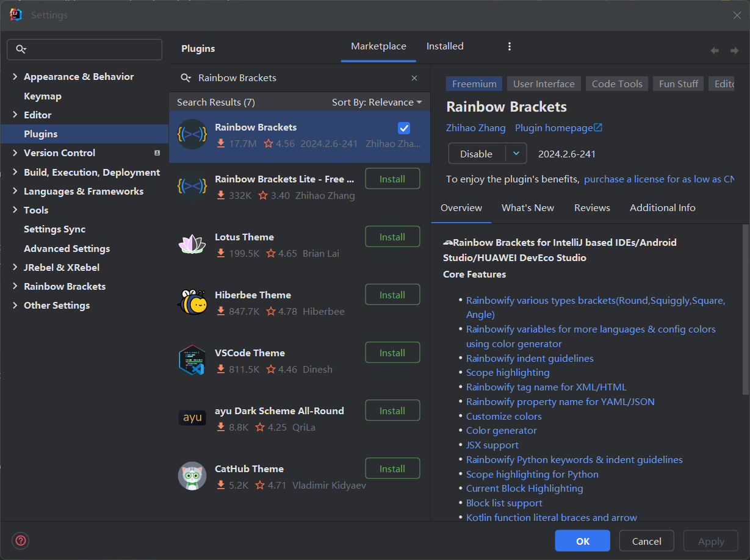Click the star rating icon for Hiberbee Theme
The height and width of the screenshot is (560, 750).
point(271,311)
